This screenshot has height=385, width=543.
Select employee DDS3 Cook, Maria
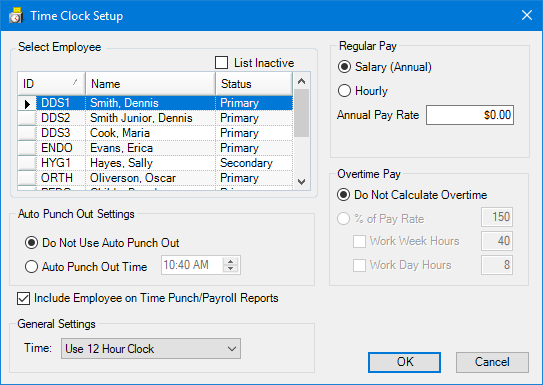click(155, 133)
